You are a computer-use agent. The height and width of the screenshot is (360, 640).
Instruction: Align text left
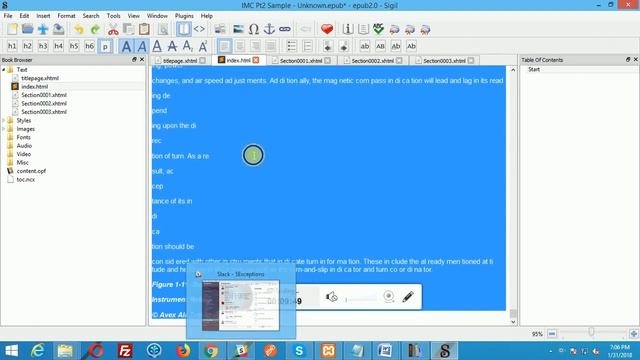pyautogui.click(x=224, y=46)
